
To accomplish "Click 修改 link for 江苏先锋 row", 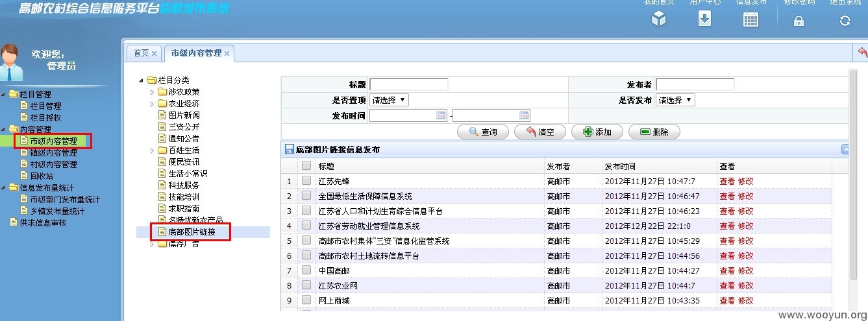I will click(745, 182).
